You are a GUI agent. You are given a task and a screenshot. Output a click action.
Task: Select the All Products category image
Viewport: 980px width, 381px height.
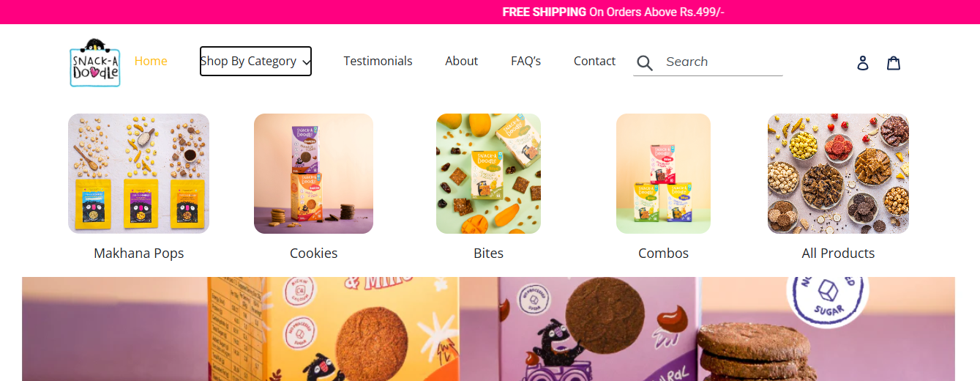[x=838, y=174]
